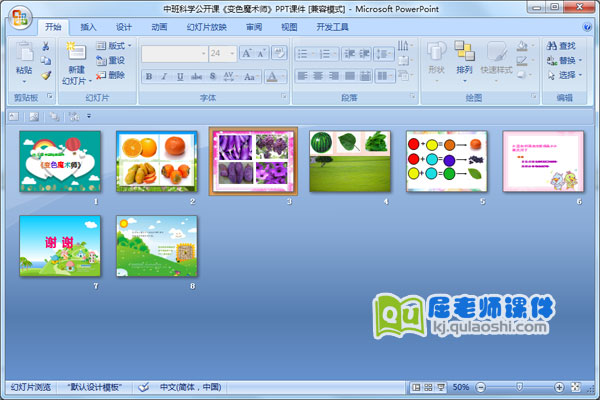Toggle Italic formatting

point(165,77)
